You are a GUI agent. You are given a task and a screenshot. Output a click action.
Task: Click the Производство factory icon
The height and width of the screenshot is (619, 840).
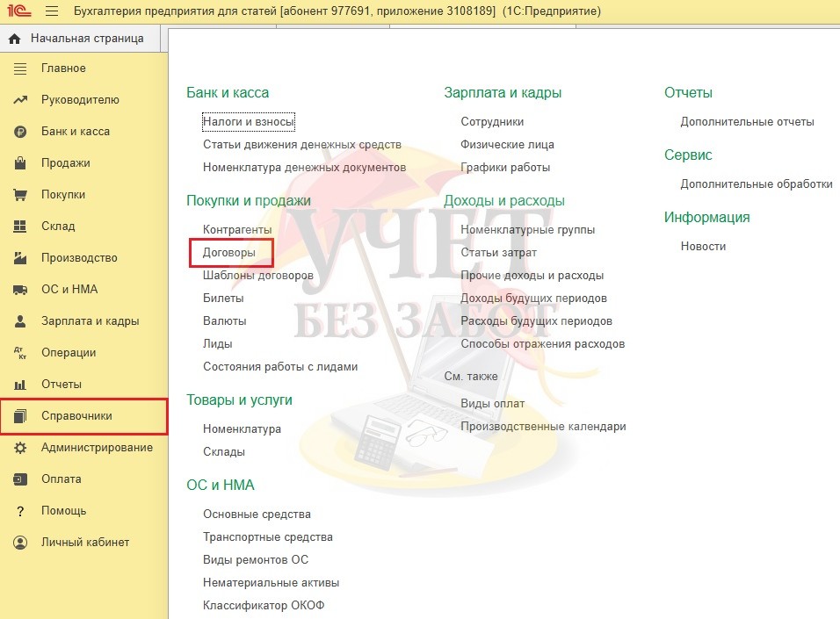[x=20, y=258]
